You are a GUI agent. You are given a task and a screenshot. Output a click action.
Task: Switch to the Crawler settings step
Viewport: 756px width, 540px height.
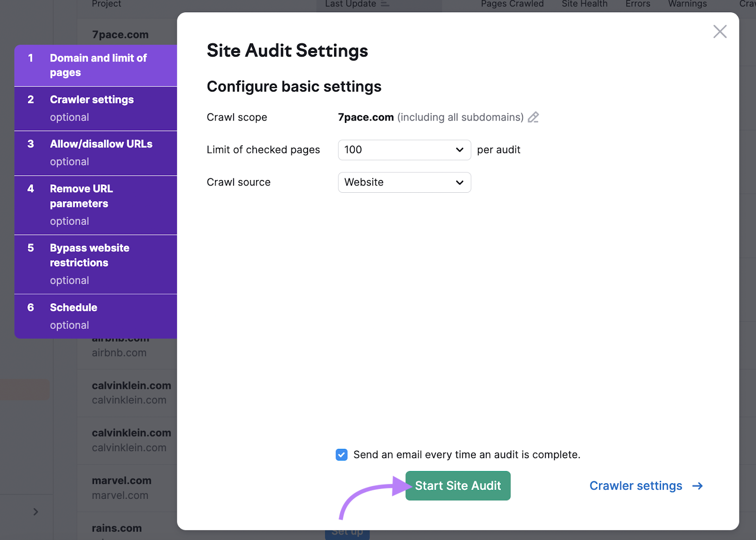coord(95,108)
